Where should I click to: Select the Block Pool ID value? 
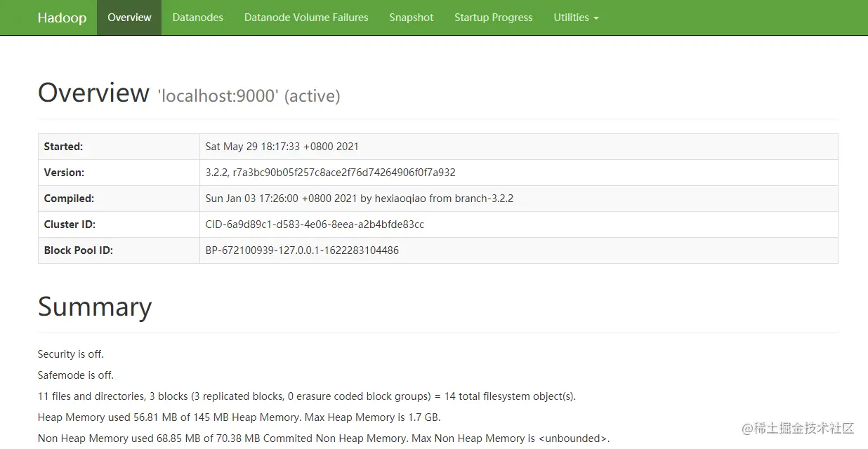[302, 250]
